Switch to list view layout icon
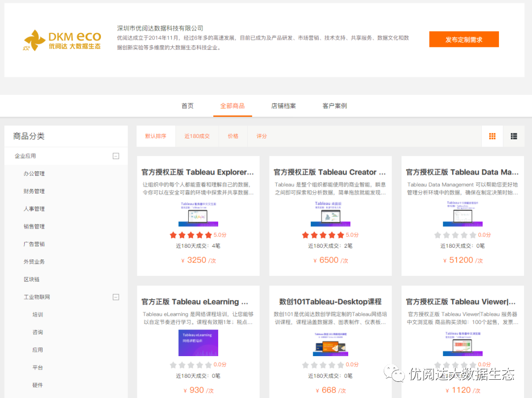This screenshot has width=532, height=398. pos(514,136)
